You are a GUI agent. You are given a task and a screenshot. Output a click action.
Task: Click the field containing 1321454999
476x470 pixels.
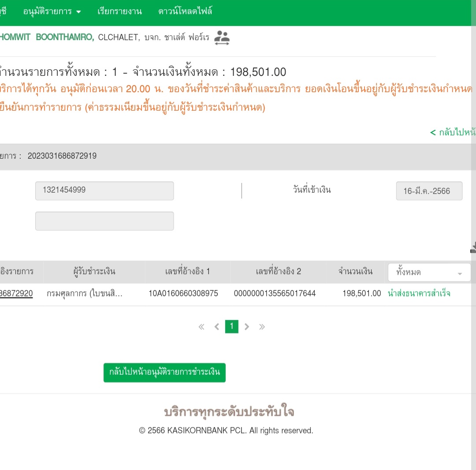point(104,190)
